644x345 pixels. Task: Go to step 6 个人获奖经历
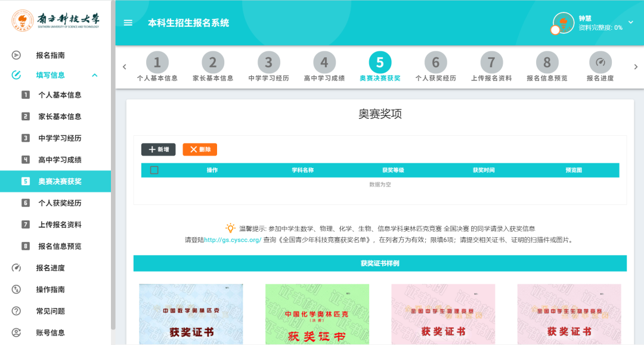(435, 63)
